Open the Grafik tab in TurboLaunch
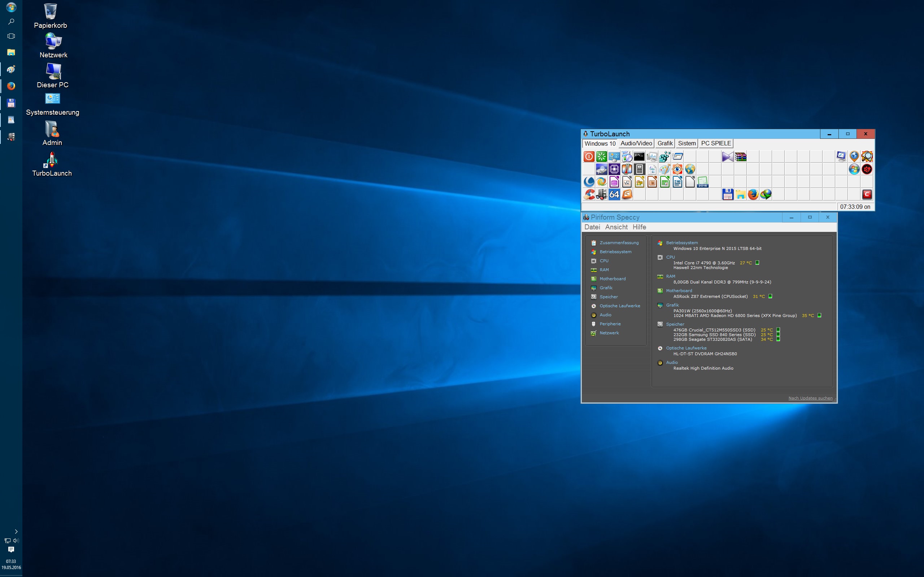 [x=665, y=144]
